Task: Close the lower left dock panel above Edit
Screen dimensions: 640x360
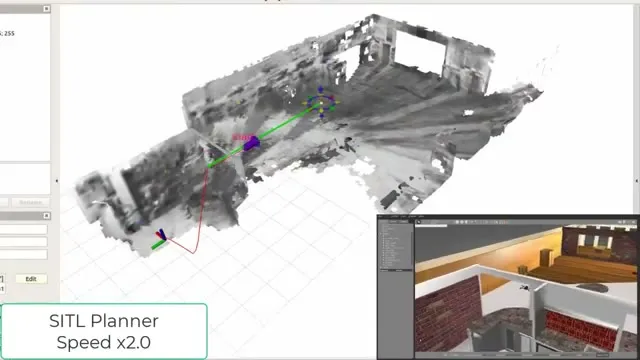Action: (47, 216)
